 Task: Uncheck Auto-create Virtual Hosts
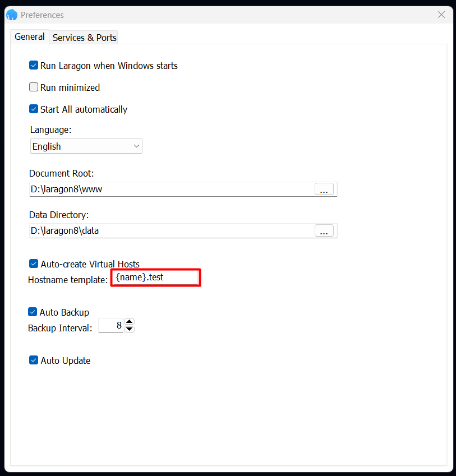click(x=33, y=264)
